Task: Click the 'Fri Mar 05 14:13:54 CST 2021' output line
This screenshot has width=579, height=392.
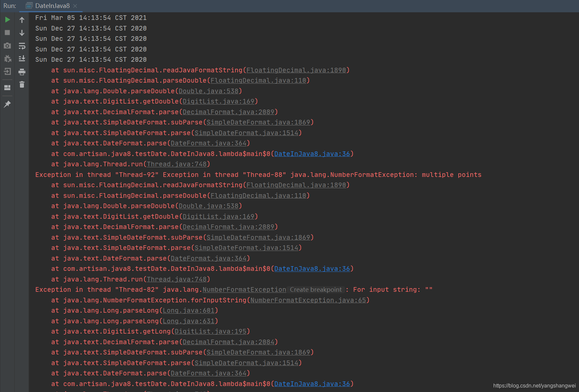Action: point(91,18)
